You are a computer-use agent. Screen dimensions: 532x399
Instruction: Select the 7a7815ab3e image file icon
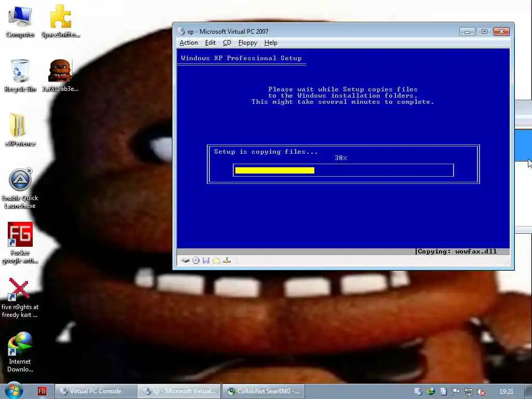click(60, 75)
